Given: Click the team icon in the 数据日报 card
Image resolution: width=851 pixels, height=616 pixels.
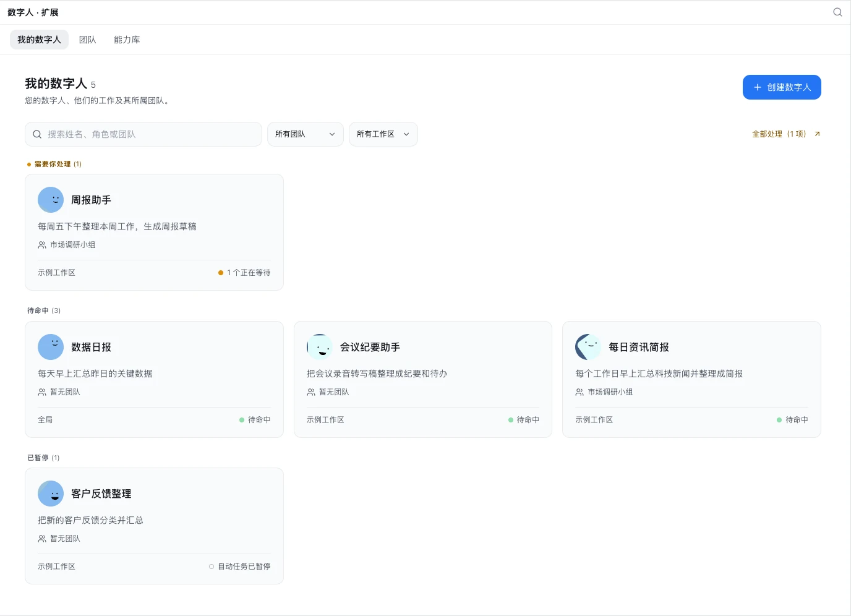Looking at the screenshot, I should tap(42, 392).
